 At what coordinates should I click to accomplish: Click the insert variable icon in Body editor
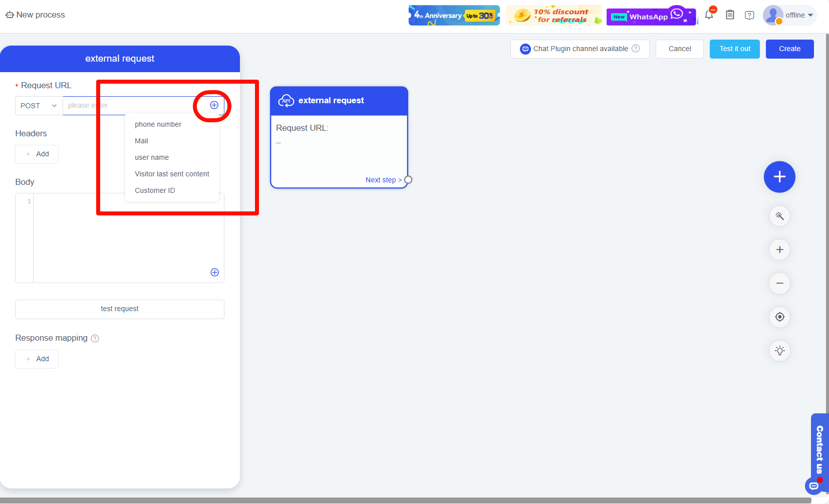tap(214, 273)
